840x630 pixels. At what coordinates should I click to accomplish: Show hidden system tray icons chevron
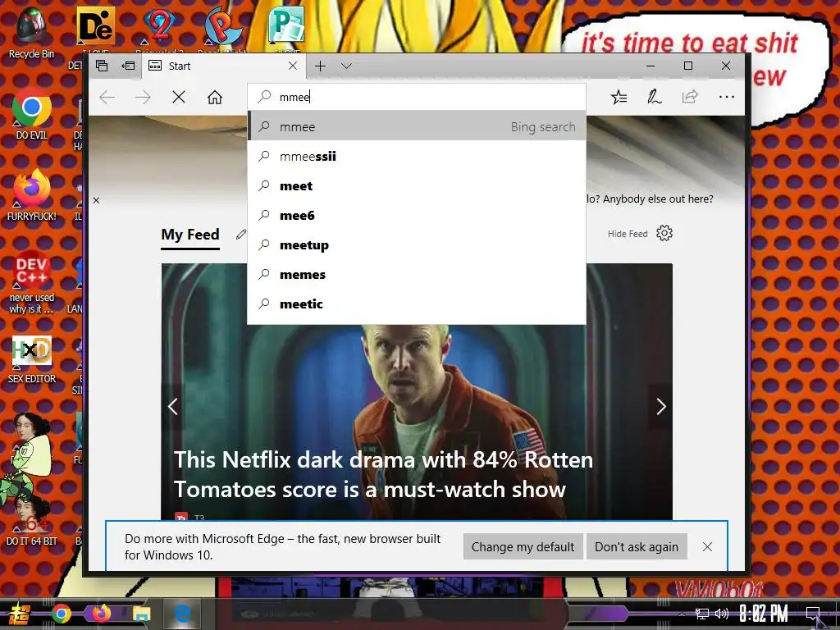pos(682,614)
